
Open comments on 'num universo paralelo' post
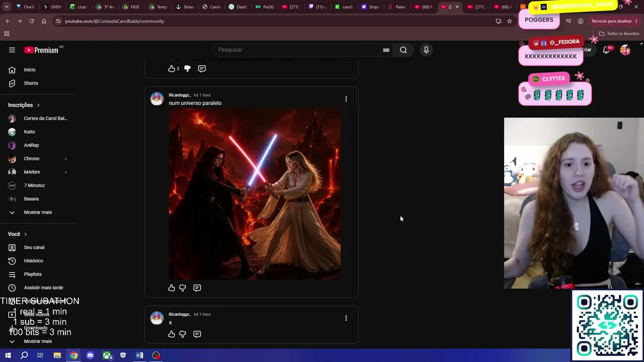197,288
